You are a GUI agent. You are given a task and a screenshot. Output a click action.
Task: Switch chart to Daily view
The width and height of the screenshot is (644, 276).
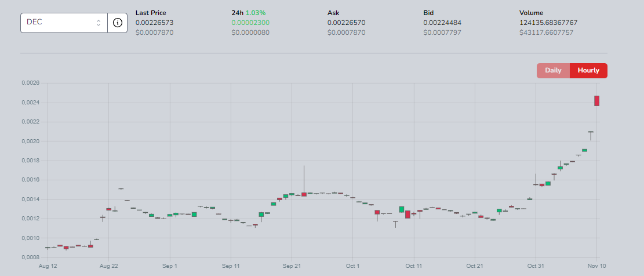(x=553, y=70)
